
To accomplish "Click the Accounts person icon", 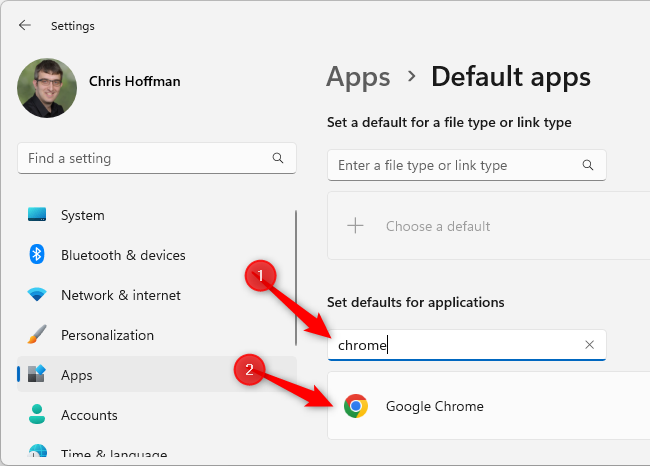I will click(x=37, y=415).
